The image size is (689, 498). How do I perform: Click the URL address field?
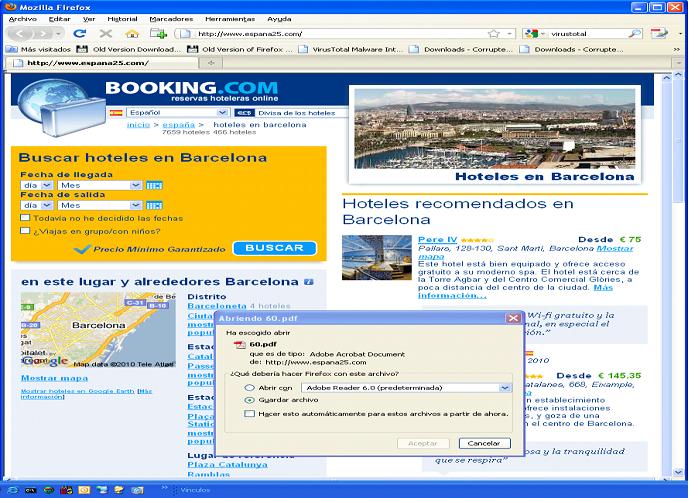[341, 33]
